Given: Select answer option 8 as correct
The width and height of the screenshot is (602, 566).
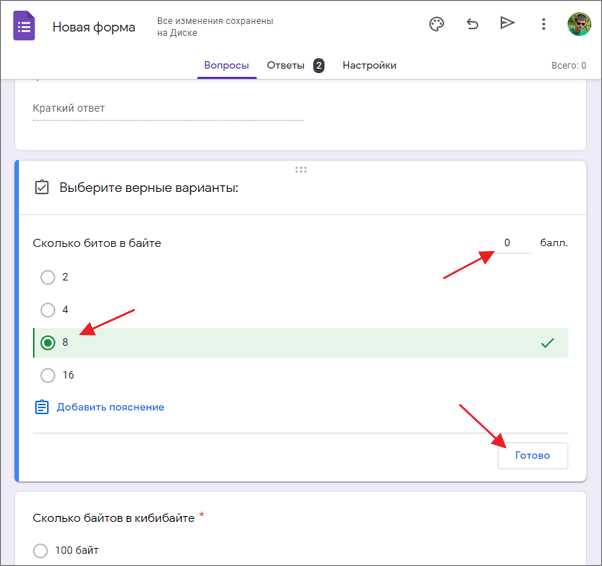Looking at the screenshot, I should coord(48,343).
